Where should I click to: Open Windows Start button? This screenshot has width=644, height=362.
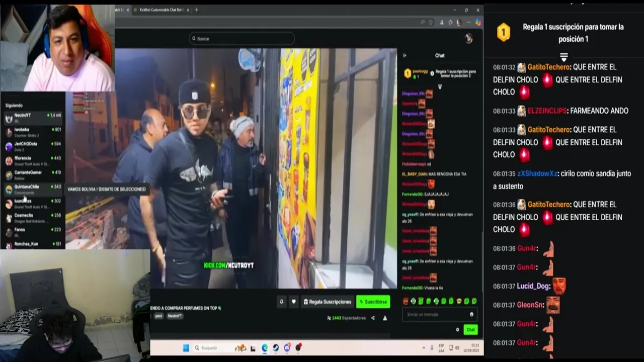186,347
